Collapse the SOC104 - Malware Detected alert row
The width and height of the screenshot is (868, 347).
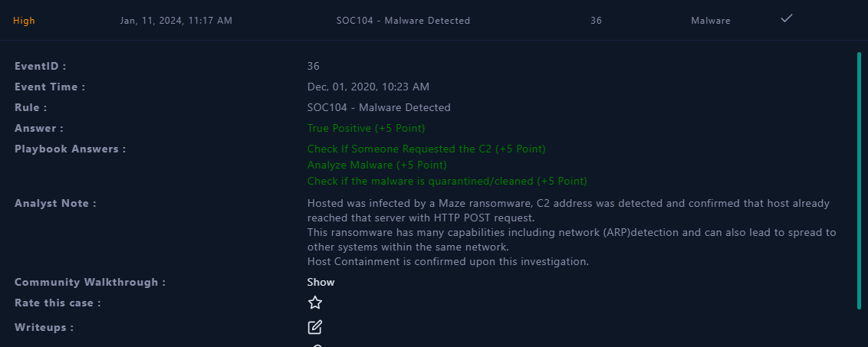pyautogui.click(x=403, y=21)
